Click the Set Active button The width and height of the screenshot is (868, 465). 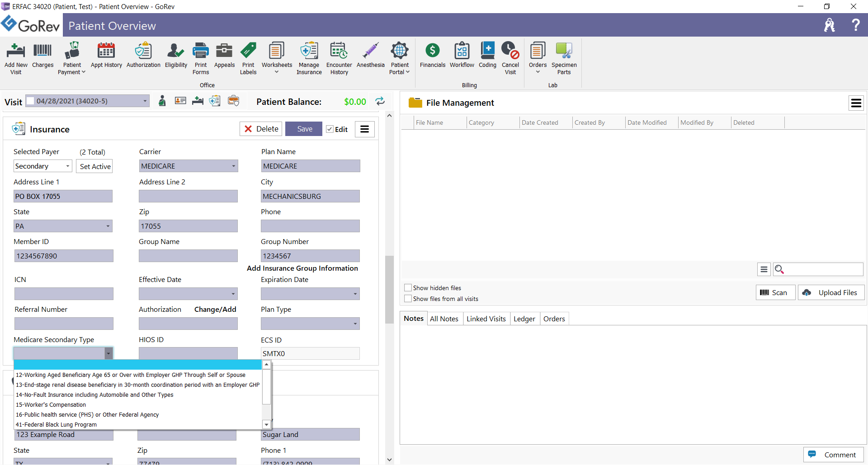tap(94, 167)
